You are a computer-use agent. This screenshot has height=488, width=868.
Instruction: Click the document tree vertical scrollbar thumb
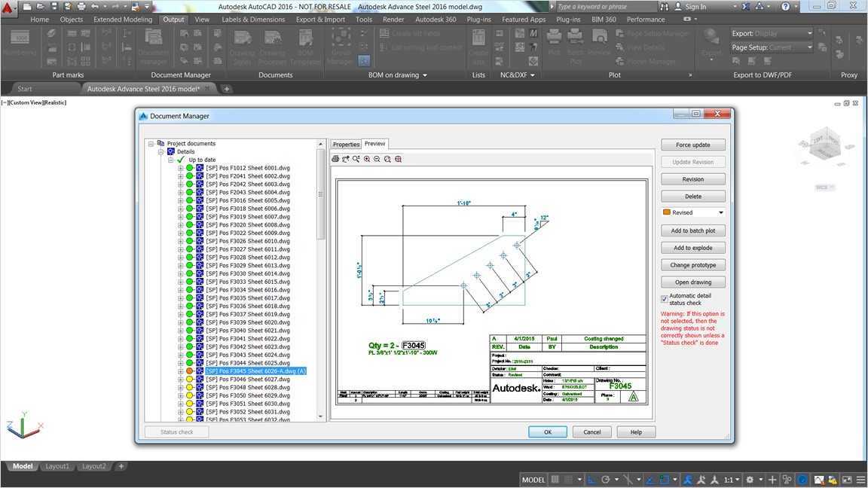pyautogui.click(x=320, y=194)
